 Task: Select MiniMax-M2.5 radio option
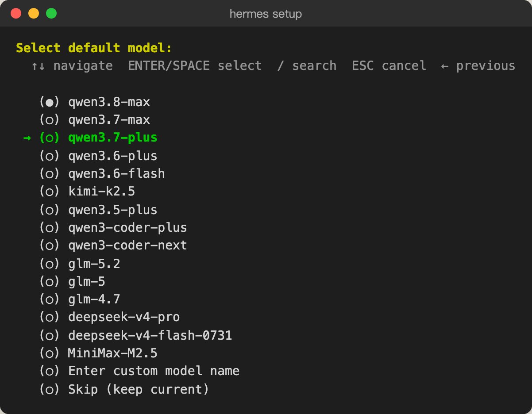(x=98, y=353)
